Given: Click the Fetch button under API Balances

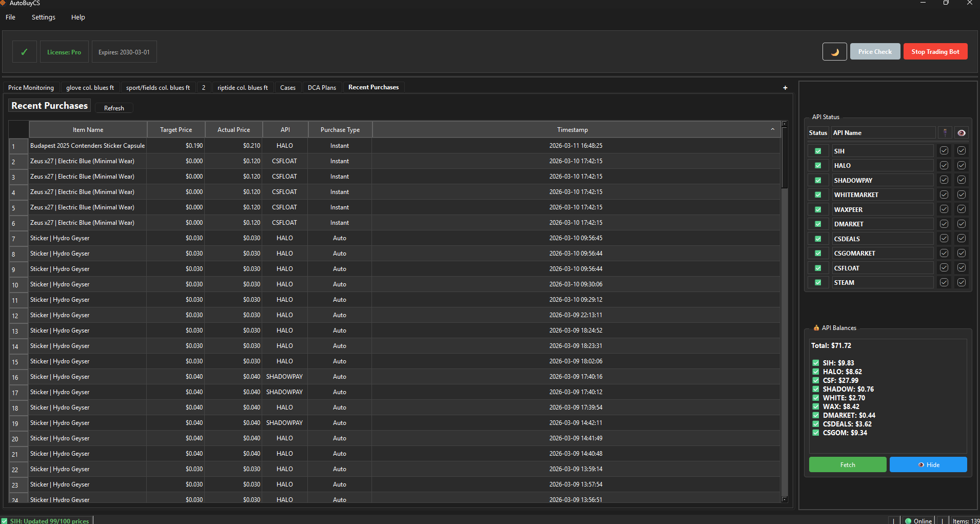Looking at the screenshot, I should click(x=847, y=464).
